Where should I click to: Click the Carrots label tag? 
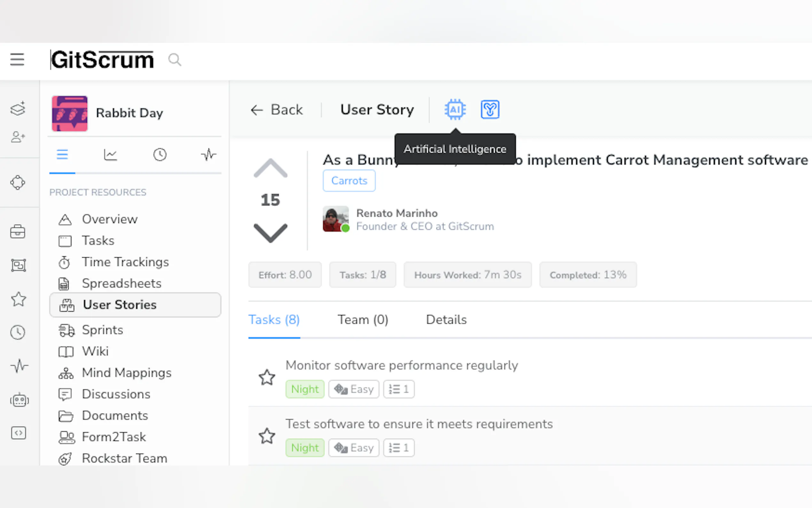click(x=349, y=181)
